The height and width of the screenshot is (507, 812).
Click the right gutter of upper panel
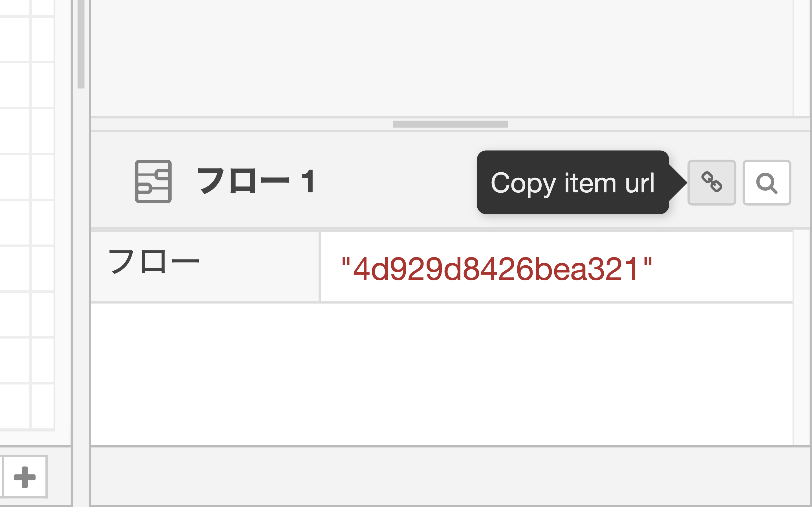[801, 57]
